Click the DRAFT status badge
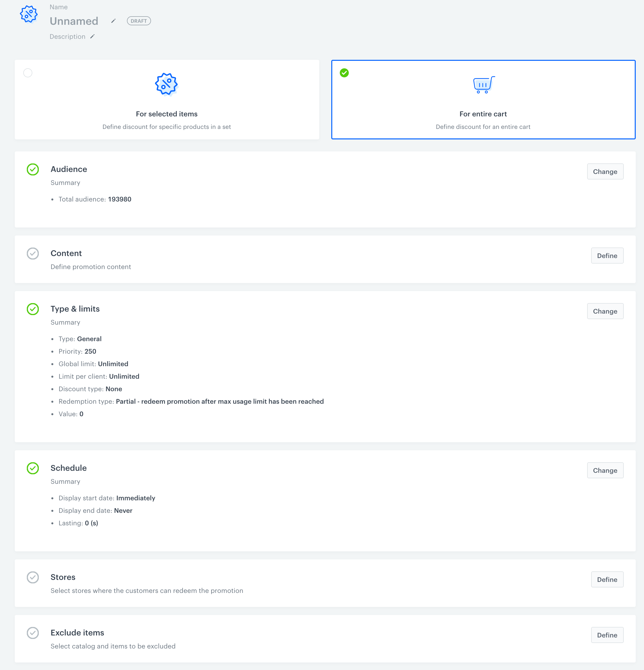The height and width of the screenshot is (670, 644). click(139, 21)
